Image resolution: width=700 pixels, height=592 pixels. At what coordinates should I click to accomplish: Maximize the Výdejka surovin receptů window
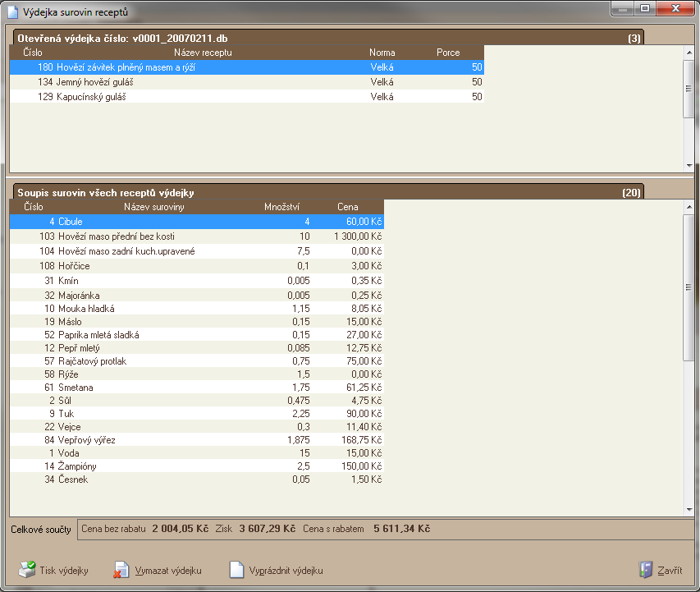(x=645, y=9)
